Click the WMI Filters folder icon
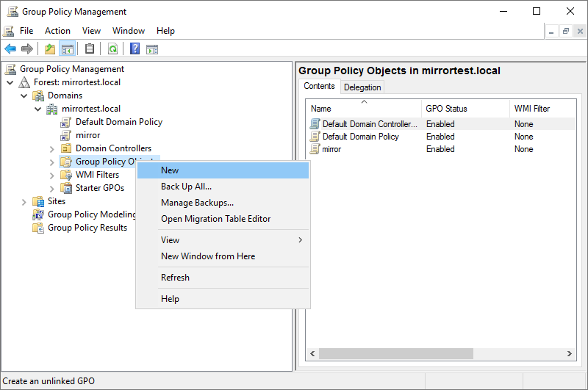The width and height of the screenshot is (588, 390). pos(66,175)
